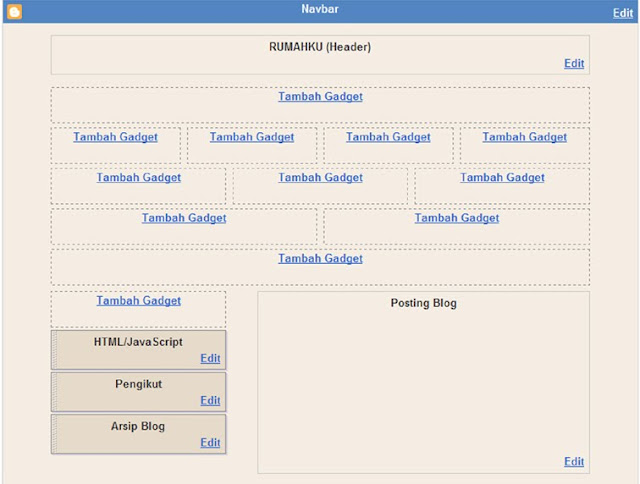Add a gadget in the full-width row above Posting Blog
This screenshot has width=640, height=484.
point(320,258)
